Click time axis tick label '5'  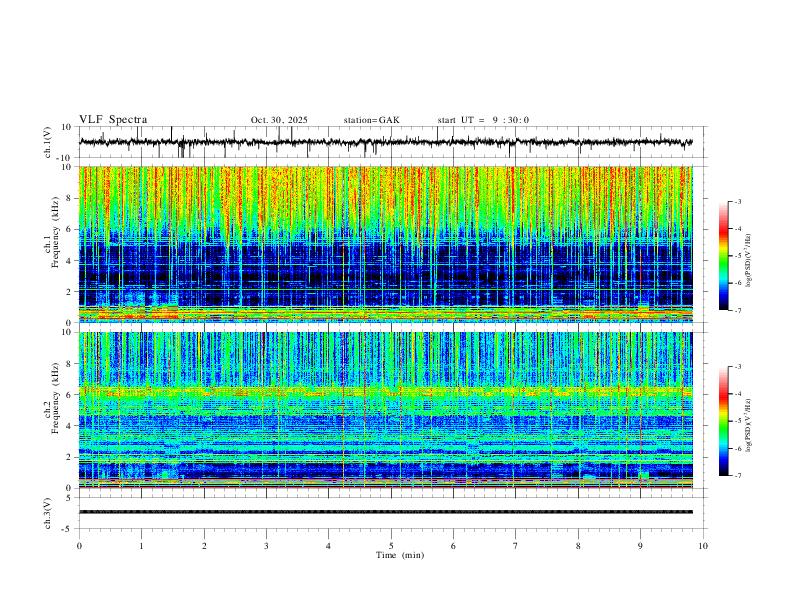coord(391,546)
